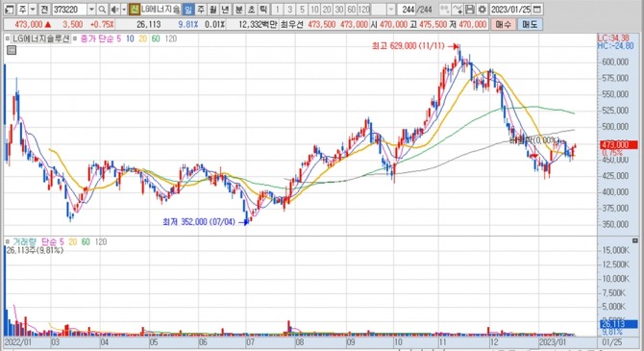This screenshot has width=644, height=351.
Task: Select the 분 minute chart tab
Action: point(239,9)
